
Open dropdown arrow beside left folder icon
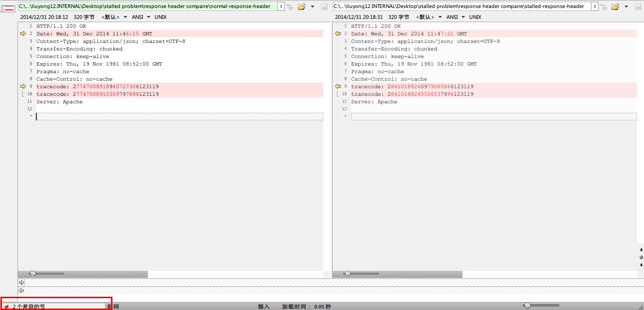[312, 7]
